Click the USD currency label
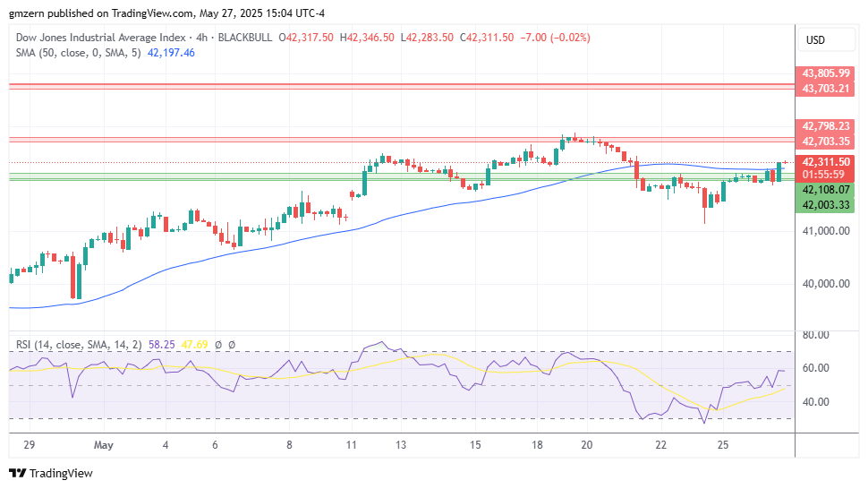Image resolution: width=868 pixels, height=489 pixels. tap(815, 40)
